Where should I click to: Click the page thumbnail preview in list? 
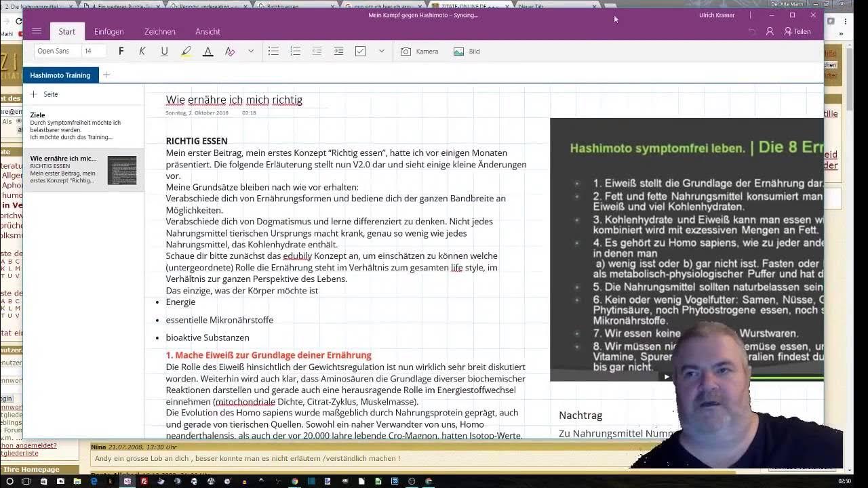pyautogui.click(x=122, y=170)
